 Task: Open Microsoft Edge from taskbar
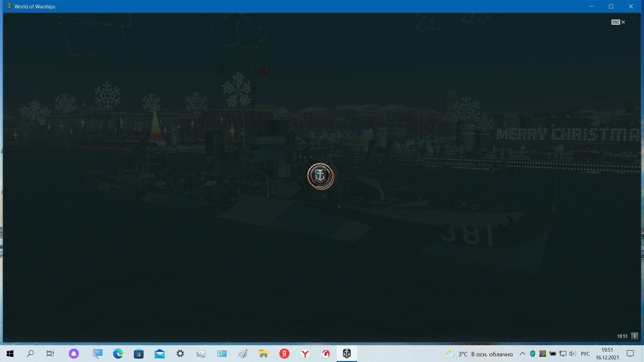118,354
